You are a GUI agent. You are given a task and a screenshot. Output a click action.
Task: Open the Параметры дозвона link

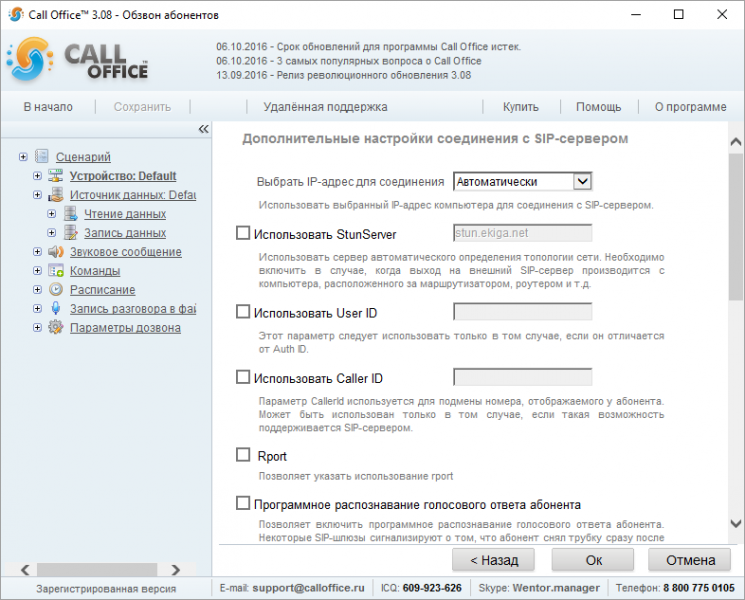(125, 328)
